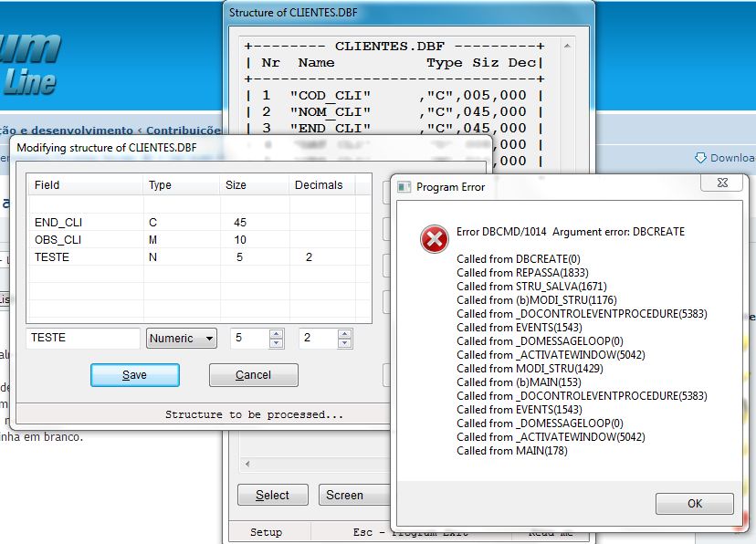The height and width of the screenshot is (544, 756).
Task: Click the Field column header
Action: click(47, 185)
